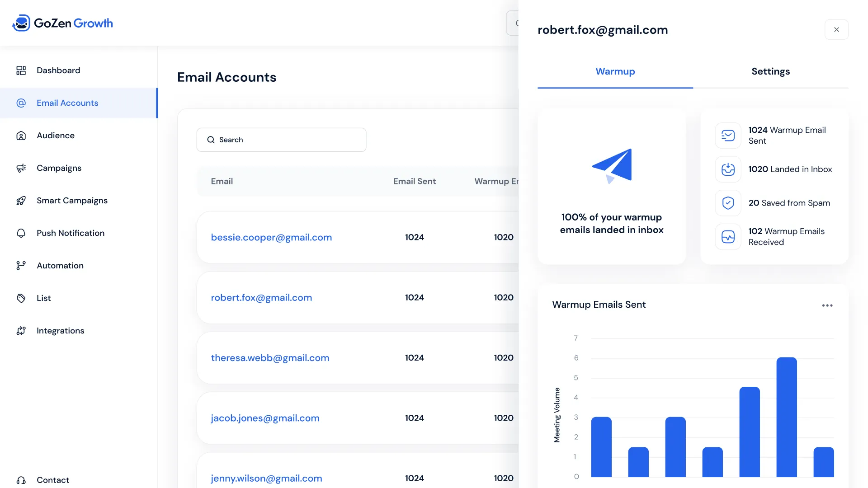Click the Search email accounts field
This screenshot has height=488, width=868.
point(281,140)
